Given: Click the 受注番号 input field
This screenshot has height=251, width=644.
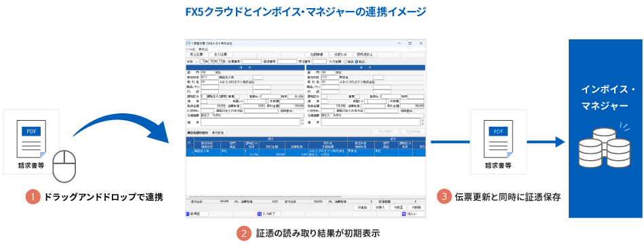Looking at the screenshot, I should pos(319,62).
